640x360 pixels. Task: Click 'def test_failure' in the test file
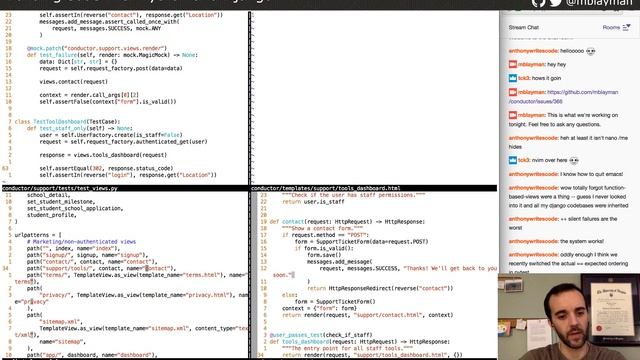pyautogui.click(x=52, y=55)
